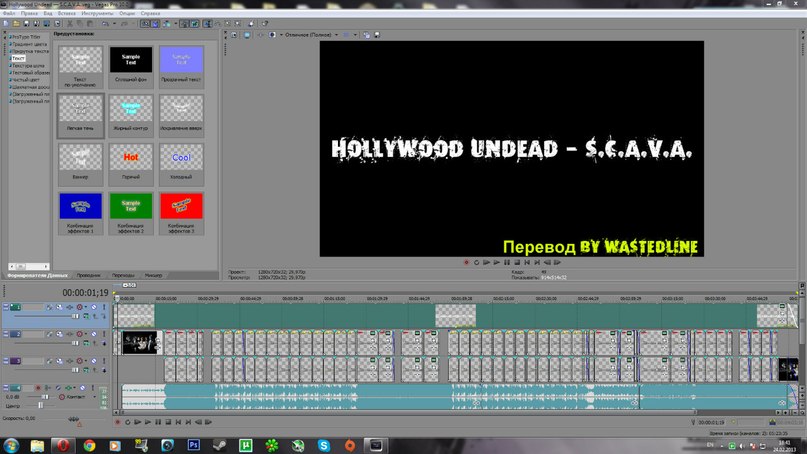The height and width of the screenshot is (454, 807).
Task: Click the preview window Stop button
Action: coord(517,263)
